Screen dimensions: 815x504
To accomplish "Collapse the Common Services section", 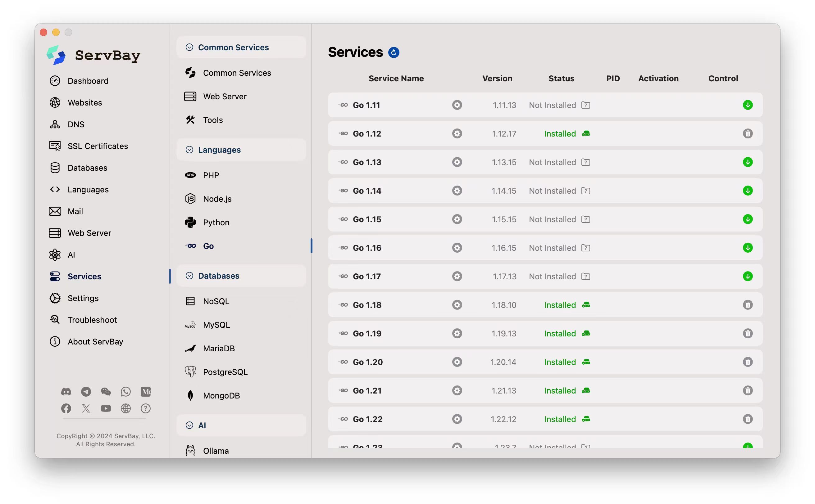I will (189, 47).
